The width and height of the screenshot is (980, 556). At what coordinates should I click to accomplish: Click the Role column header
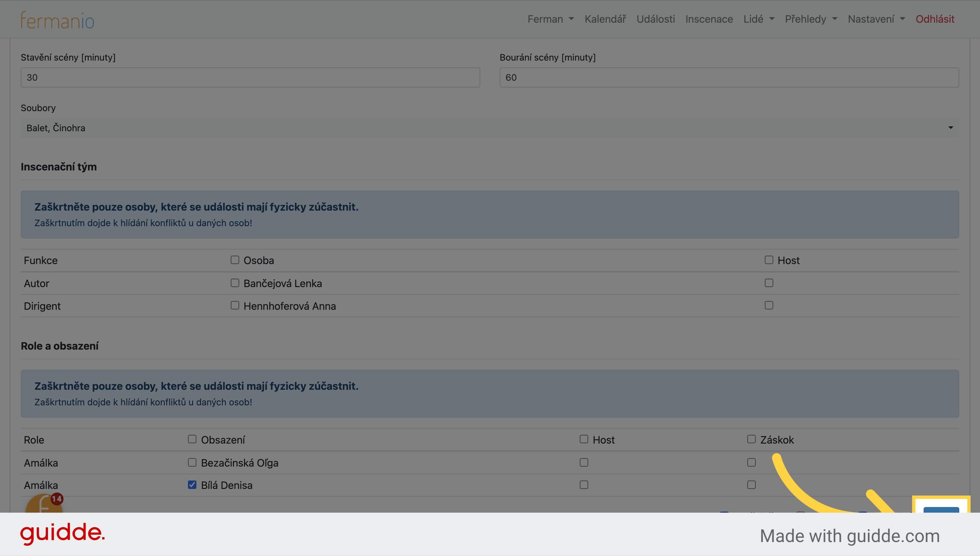34,440
